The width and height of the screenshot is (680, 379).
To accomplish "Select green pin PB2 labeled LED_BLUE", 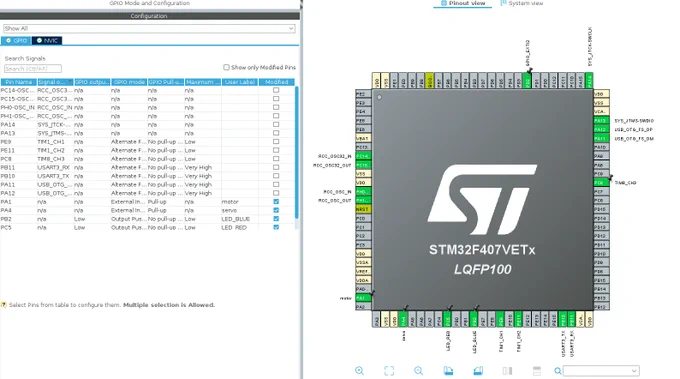I will coord(474,320).
